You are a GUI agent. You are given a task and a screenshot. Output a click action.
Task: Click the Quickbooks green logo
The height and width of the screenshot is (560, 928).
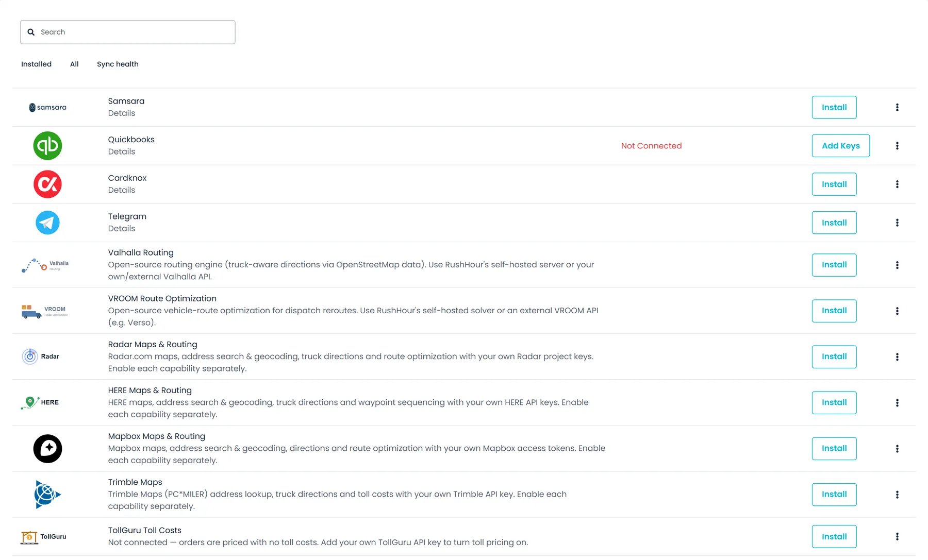[47, 146]
